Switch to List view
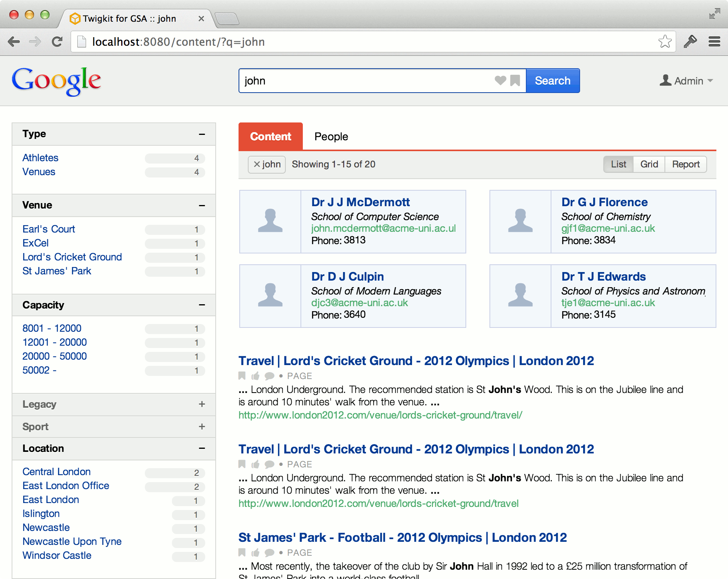Image resolution: width=728 pixels, height=579 pixels. 618,164
